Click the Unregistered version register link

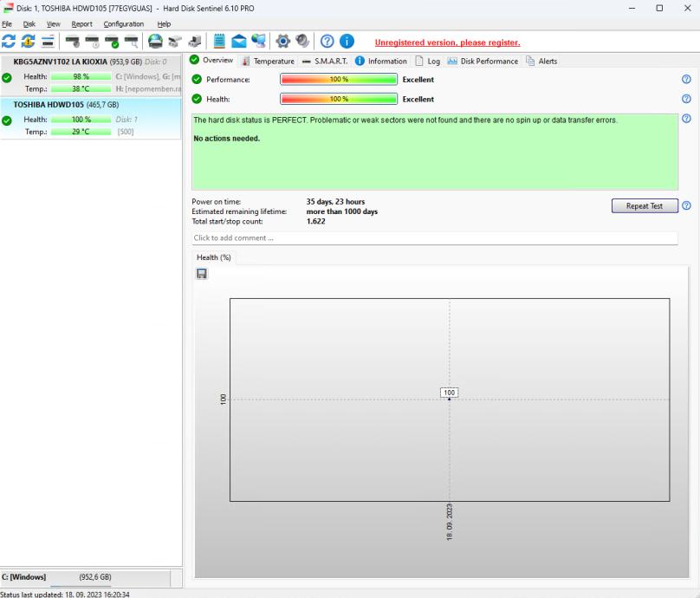pyautogui.click(x=447, y=42)
